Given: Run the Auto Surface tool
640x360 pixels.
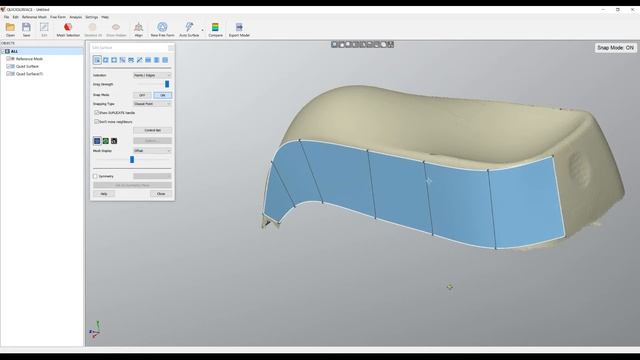Looking at the screenshot, I should click(x=189, y=27).
